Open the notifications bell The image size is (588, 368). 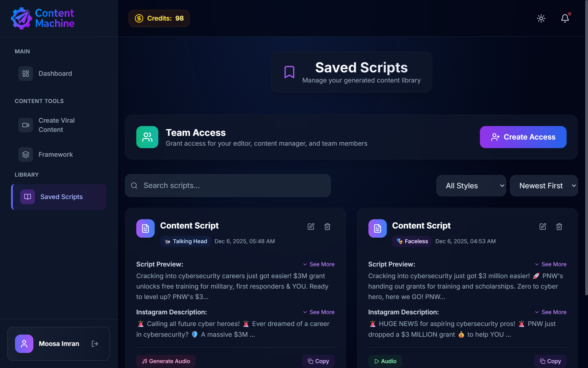click(565, 18)
